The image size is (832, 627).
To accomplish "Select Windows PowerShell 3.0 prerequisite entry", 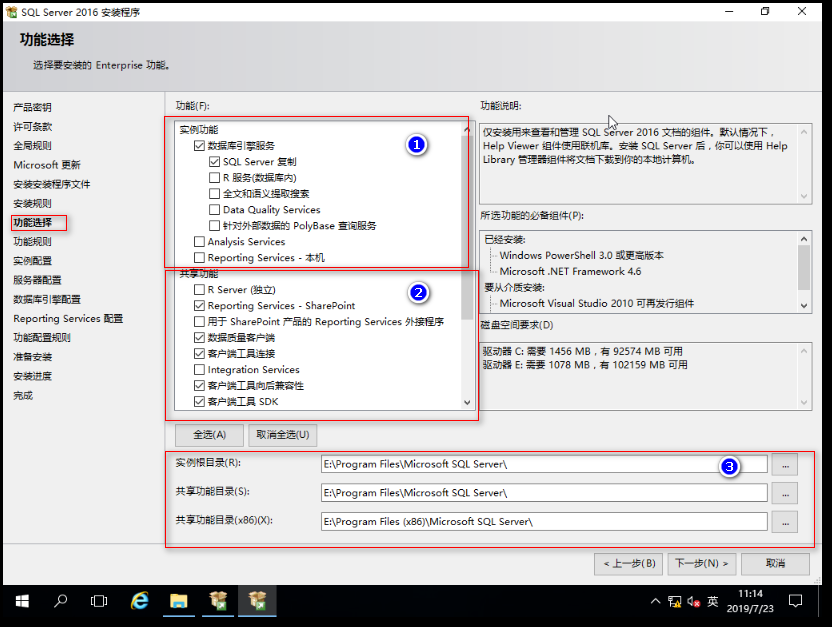I will pyautogui.click(x=582, y=256).
